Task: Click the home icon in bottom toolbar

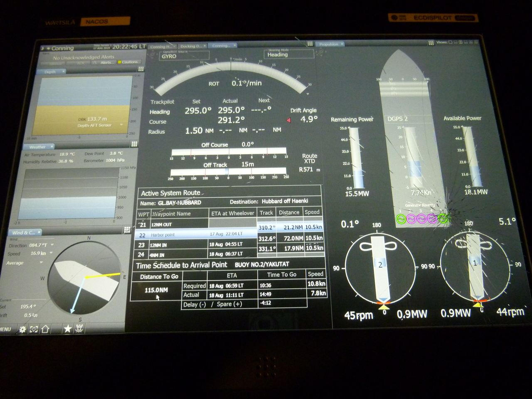Action: (x=45, y=329)
